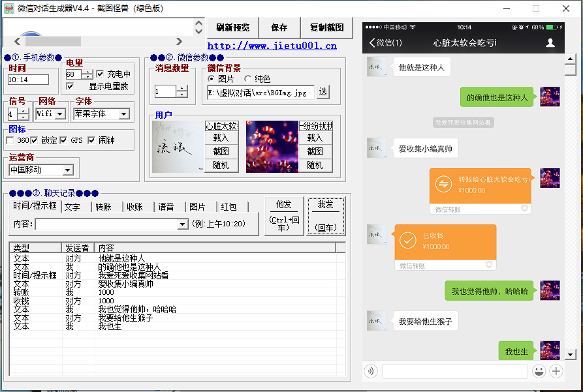Click the left scroll arrow in top banner
The height and width of the screenshot is (392, 583).
point(17,41)
